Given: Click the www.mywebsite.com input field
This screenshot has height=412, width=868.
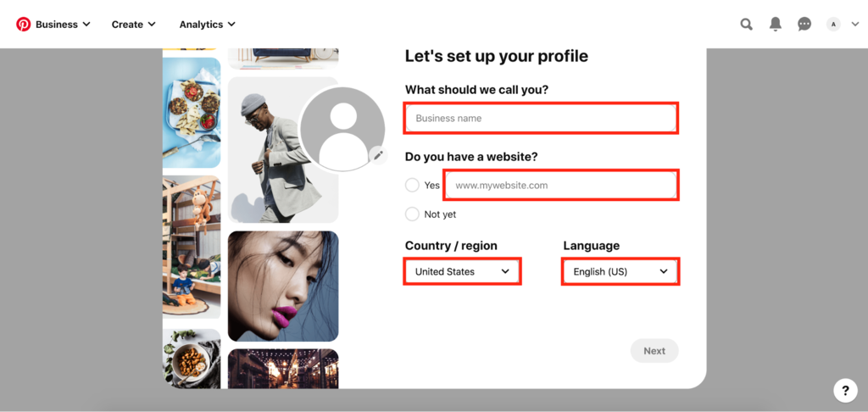Looking at the screenshot, I should (x=561, y=186).
